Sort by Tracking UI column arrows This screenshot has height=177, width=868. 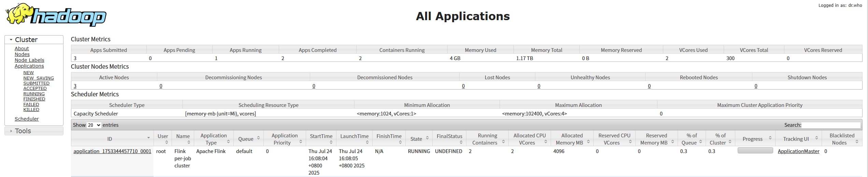[x=816, y=138]
